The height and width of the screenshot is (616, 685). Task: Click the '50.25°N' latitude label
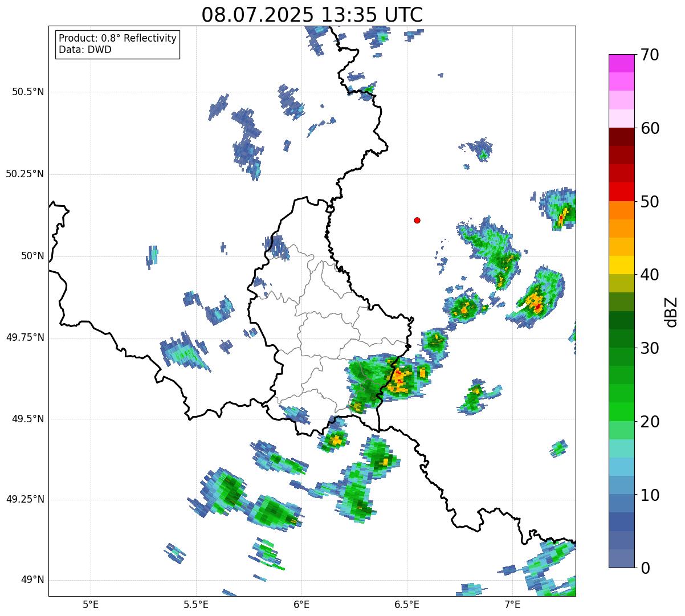coord(25,174)
